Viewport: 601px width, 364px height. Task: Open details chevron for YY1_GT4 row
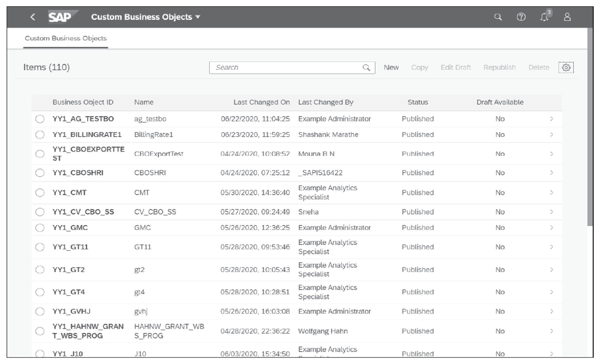tap(552, 292)
